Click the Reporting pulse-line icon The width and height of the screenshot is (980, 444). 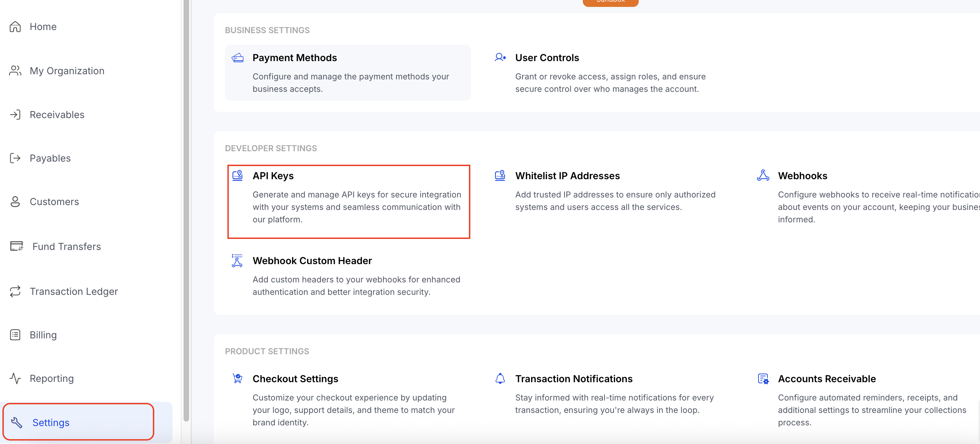pos(15,378)
